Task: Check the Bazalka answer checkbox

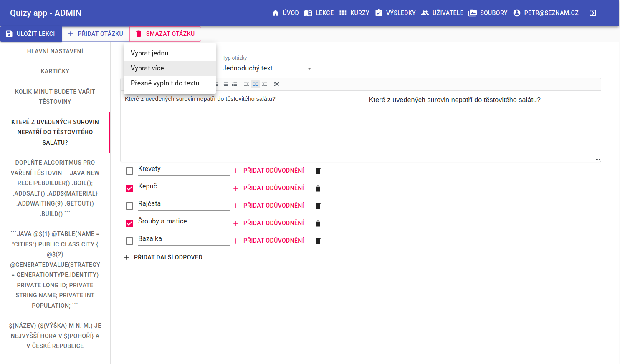Action: click(129, 241)
